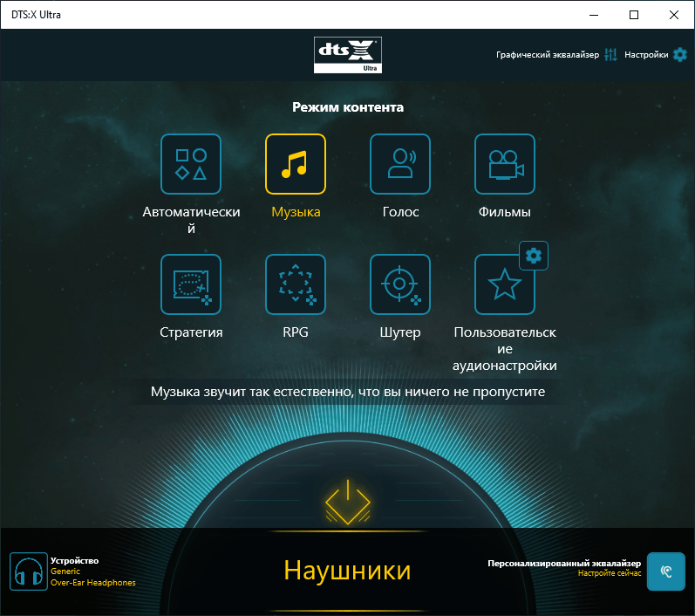This screenshot has height=616, width=695.
Task: Open custom audio settings gear badge
Action: click(x=534, y=256)
